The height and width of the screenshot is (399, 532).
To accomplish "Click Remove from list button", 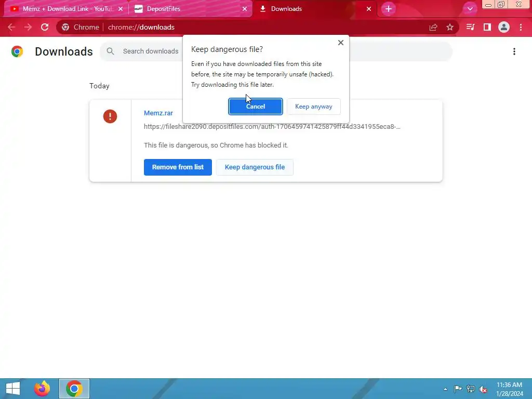I will [178, 167].
